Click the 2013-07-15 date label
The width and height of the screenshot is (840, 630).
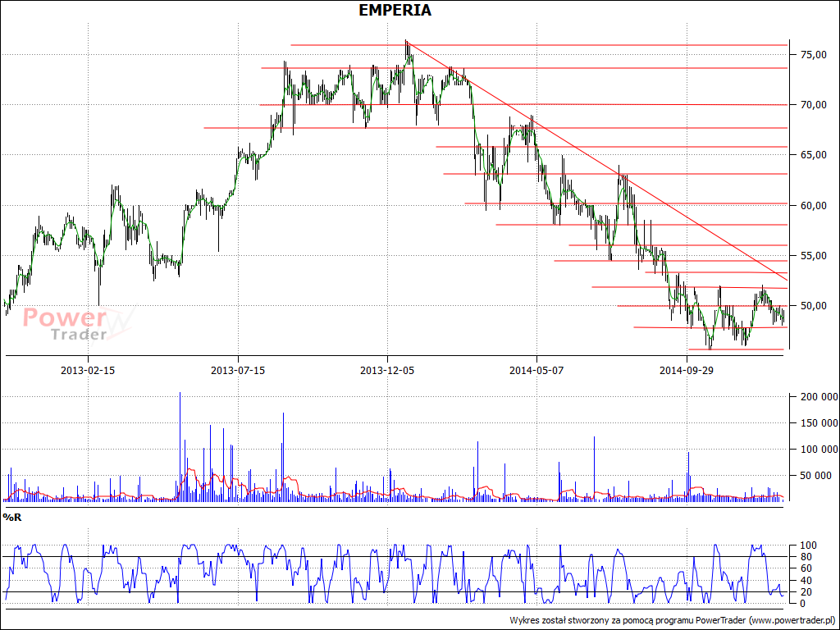click(238, 370)
